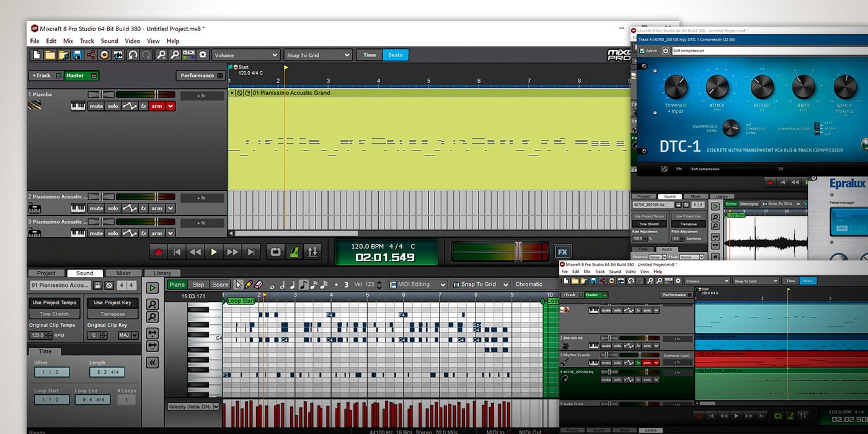868x434 pixels.
Task: Open the MIDI Editing dropdown
Action: 417,285
